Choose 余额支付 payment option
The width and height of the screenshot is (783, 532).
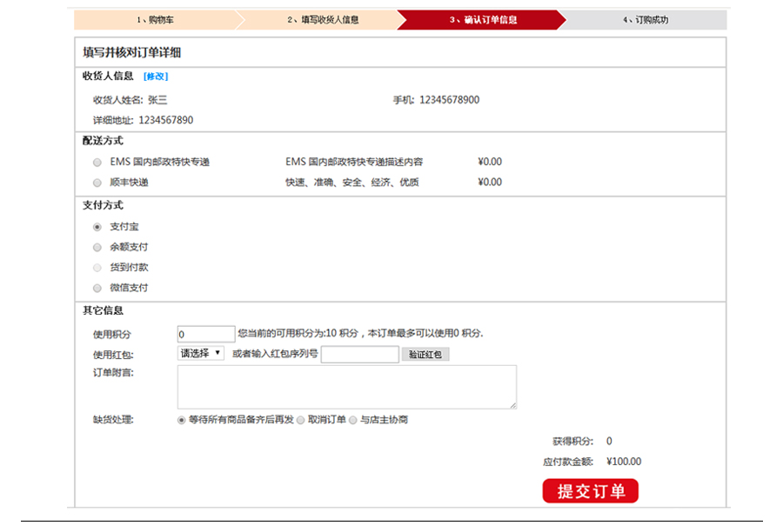[x=97, y=247]
